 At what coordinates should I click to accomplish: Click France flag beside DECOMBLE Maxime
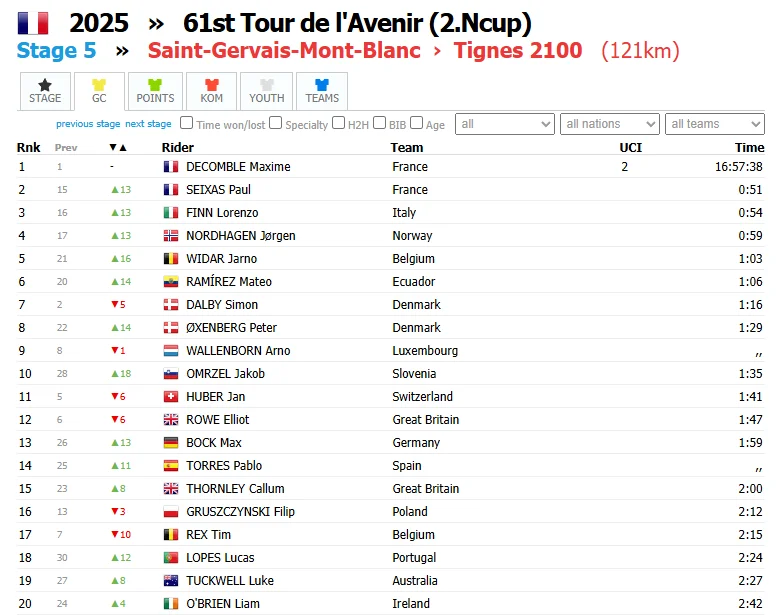pyautogui.click(x=171, y=167)
